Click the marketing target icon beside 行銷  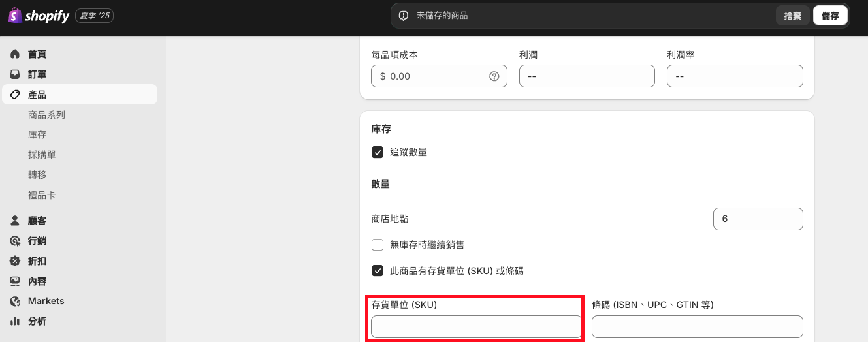click(x=15, y=241)
